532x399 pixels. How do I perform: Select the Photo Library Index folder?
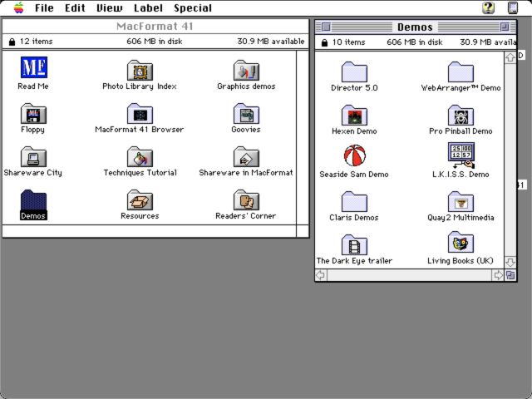pos(140,71)
